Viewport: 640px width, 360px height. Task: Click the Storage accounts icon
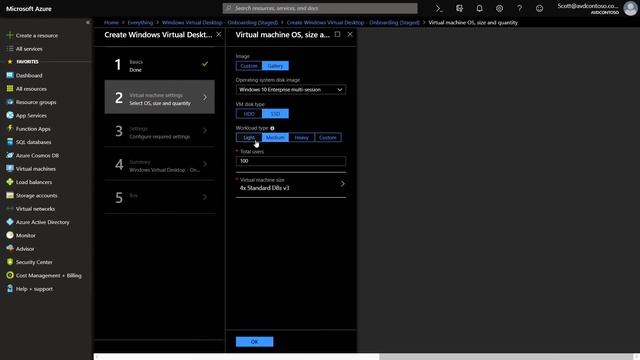pyautogui.click(x=10, y=195)
